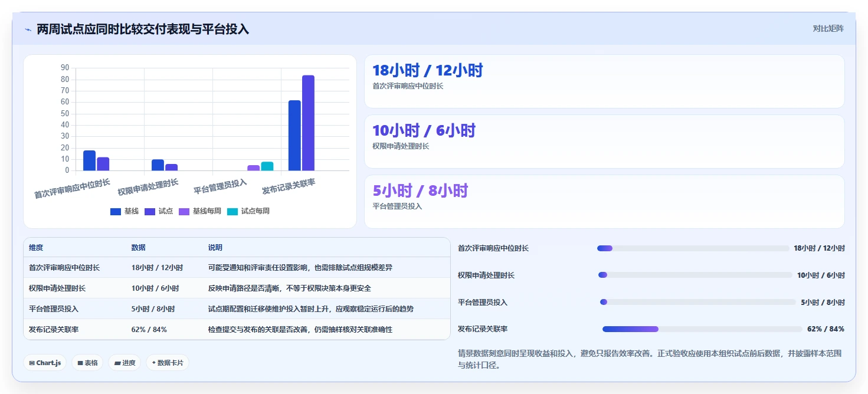Click the 基线 bar for 首次评审响应中位时长 in chart
The width and height of the screenshot is (868, 394).
click(x=89, y=161)
